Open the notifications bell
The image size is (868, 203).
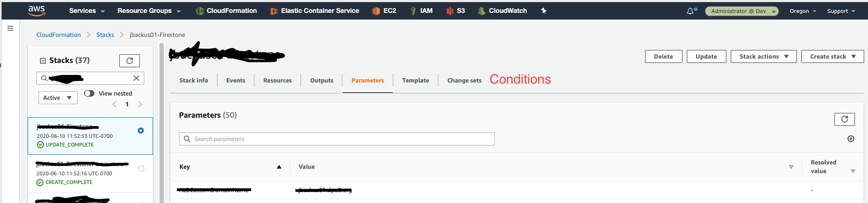pyautogui.click(x=690, y=11)
